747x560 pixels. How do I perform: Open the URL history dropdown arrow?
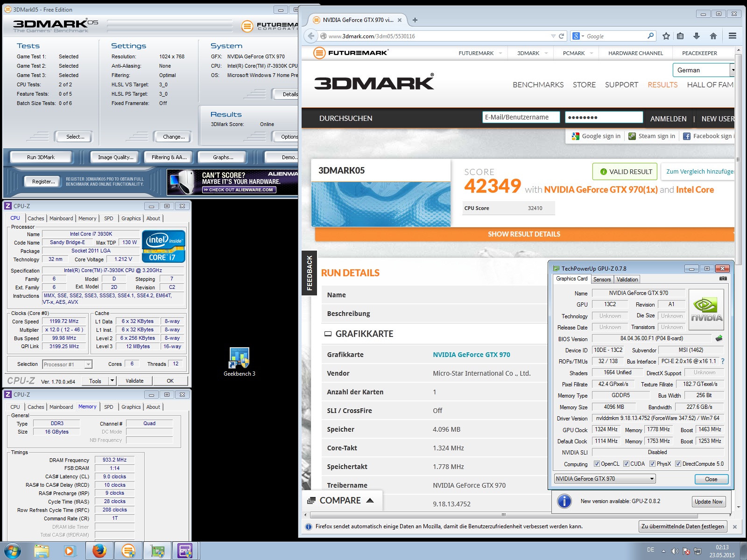(553, 36)
